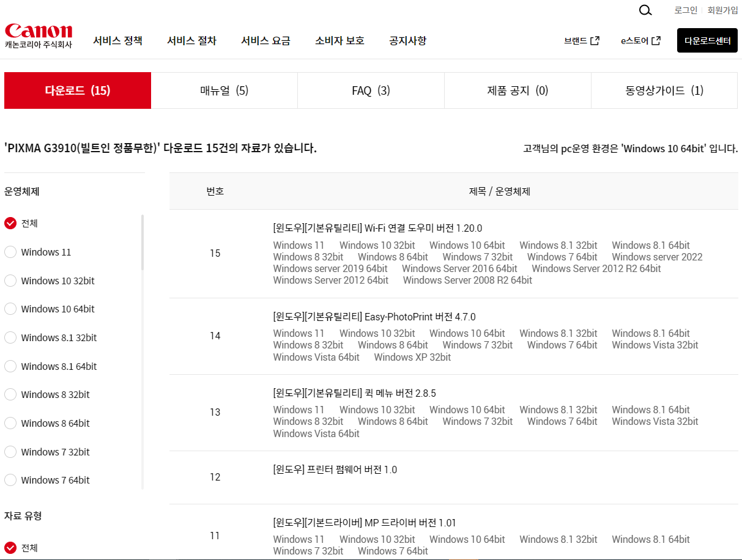Click row number 13 cell
The width and height of the screenshot is (742, 560).
tap(215, 412)
